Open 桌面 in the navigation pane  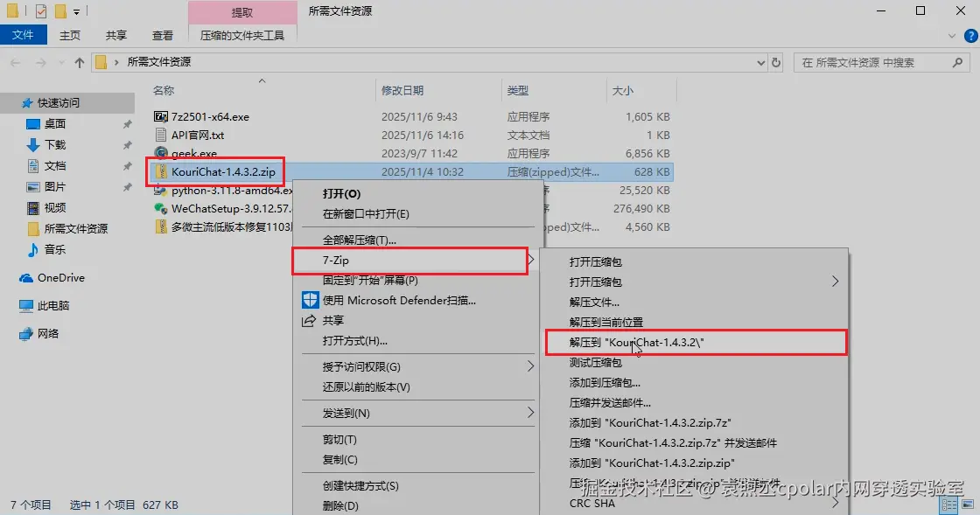coord(55,123)
